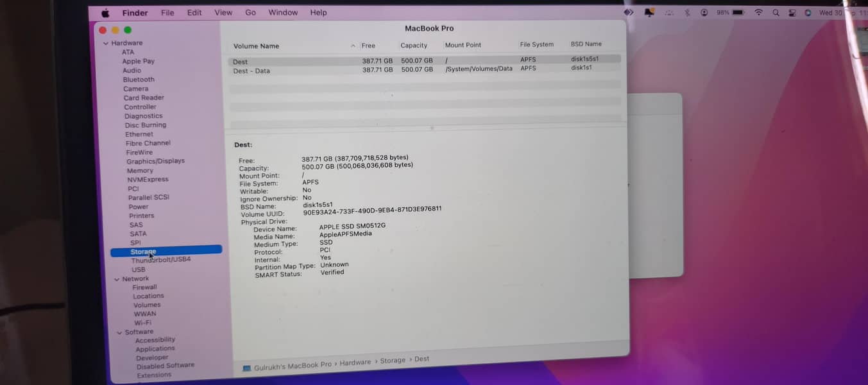Sort by the File System column header
Viewport: 868px width, 385px height.
[537, 44]
